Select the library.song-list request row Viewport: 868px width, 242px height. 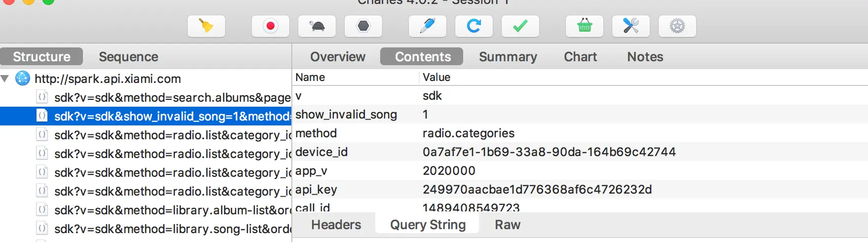[x=146, y=229]
